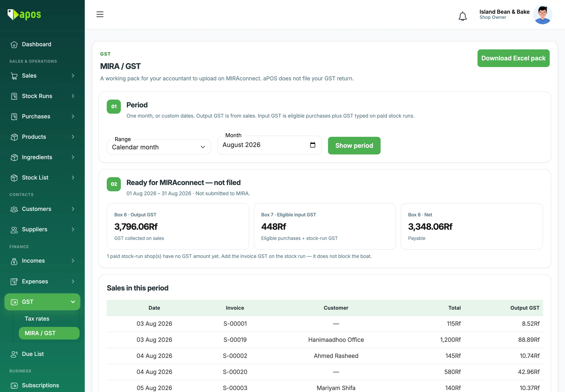
Task: Click customer Mariyam Shifa
Action: (x=336, y=388)
